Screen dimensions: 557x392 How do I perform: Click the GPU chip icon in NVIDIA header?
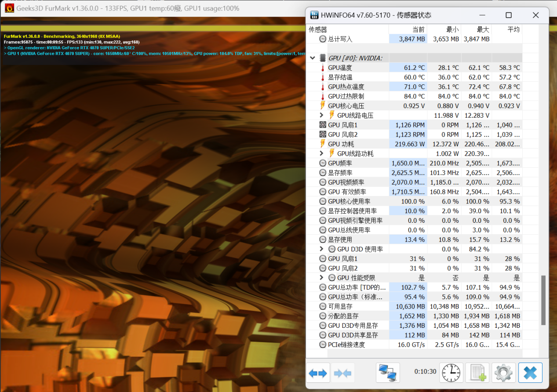(322, 58)
